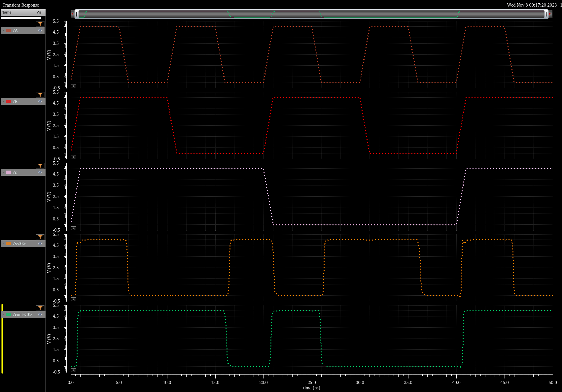
Task: Click the filter funnel icon above /c
Action: point(40,166)
